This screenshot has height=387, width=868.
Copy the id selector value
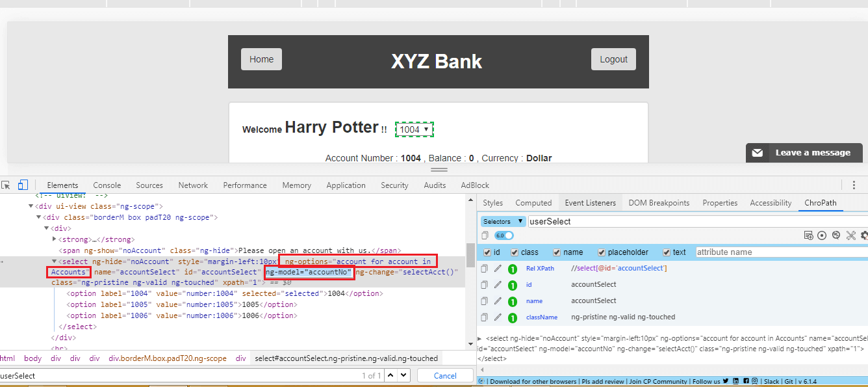484,285
